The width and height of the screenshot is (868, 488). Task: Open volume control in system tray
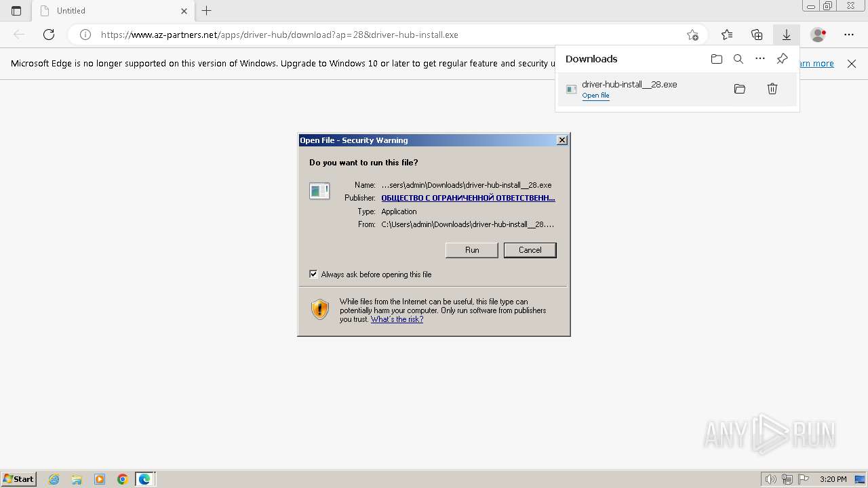pyautogui.click(x=771, y=479)
